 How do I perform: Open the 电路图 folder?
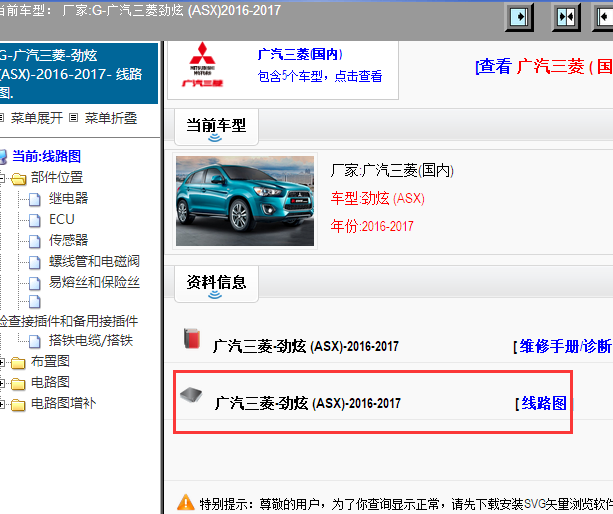click(x=50, y=382)
